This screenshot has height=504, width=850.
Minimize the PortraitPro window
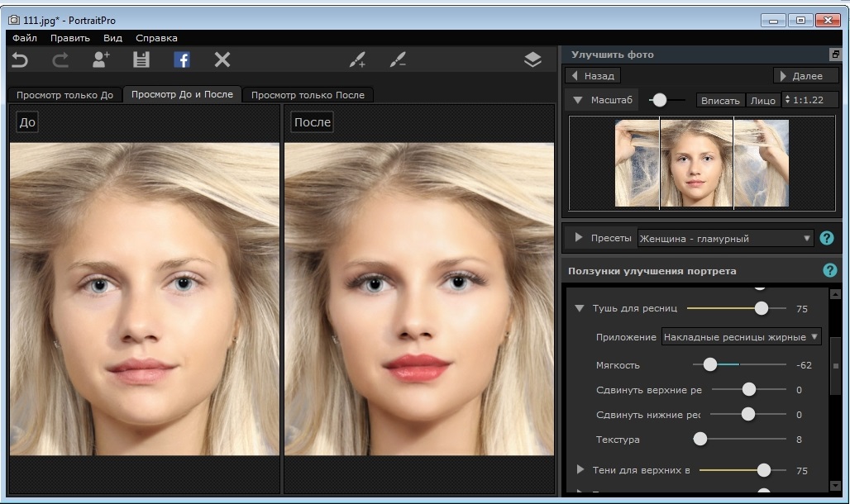coord(773,21)
